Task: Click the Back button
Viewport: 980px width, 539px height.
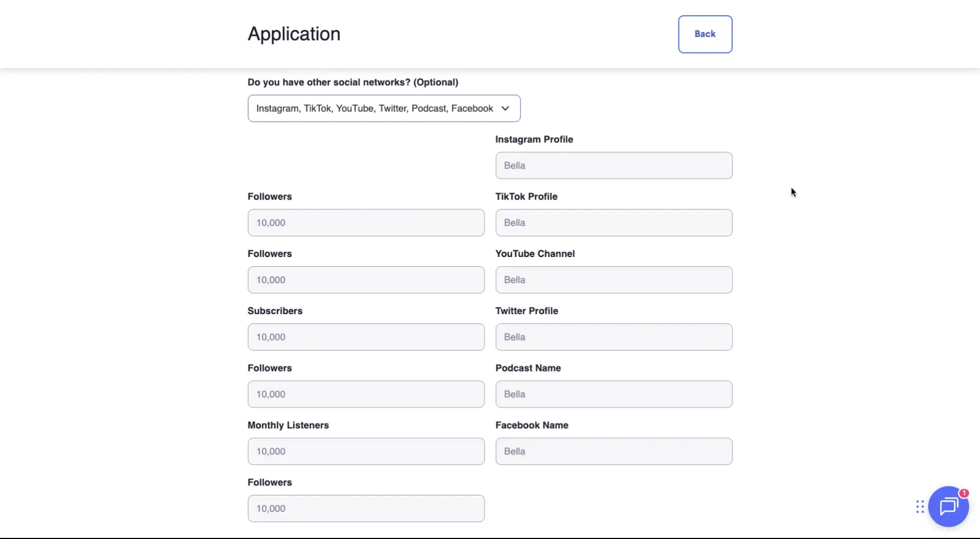Action: click(705, 34)
